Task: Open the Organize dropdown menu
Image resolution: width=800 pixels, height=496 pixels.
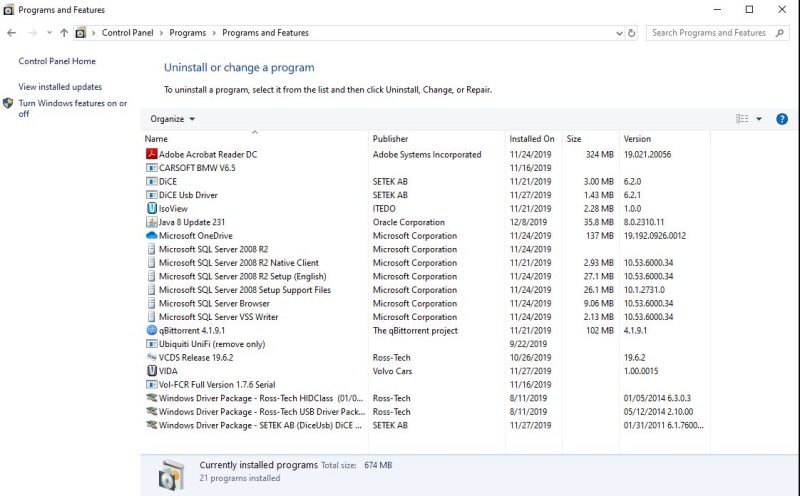Action: click(x=172, y=119)
